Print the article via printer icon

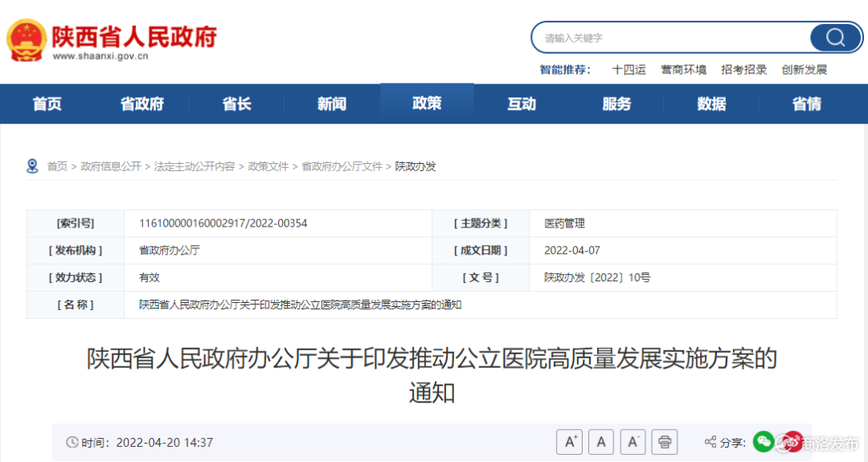(664, 442)
